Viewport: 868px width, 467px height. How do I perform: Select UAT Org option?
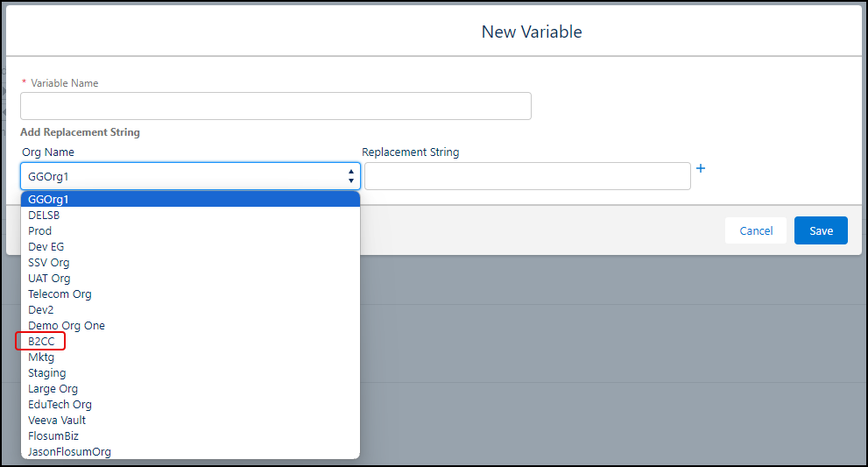(x=190, y=278)
